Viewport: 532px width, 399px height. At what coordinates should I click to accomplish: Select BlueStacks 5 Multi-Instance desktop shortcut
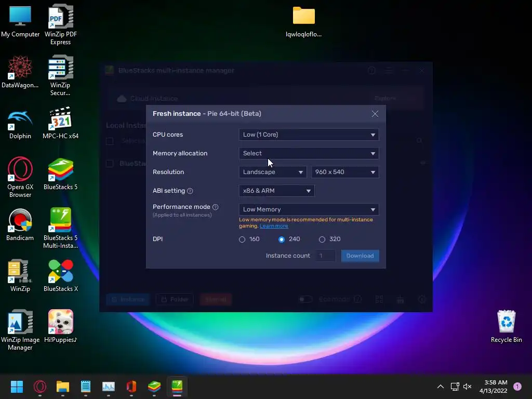click(x=60, y=228)
